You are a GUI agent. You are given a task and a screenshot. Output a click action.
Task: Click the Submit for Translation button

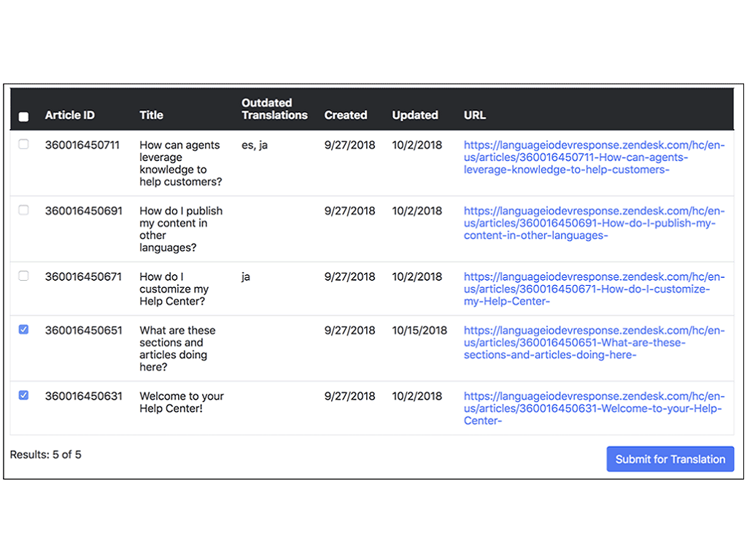click(x=670, y=459)
